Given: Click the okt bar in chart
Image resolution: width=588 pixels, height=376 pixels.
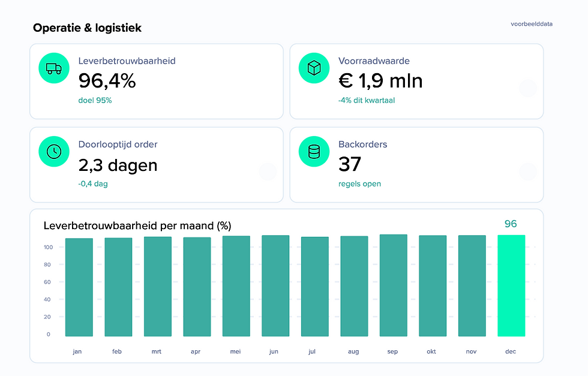Looking at the screenshot, I should pos(433,285).
